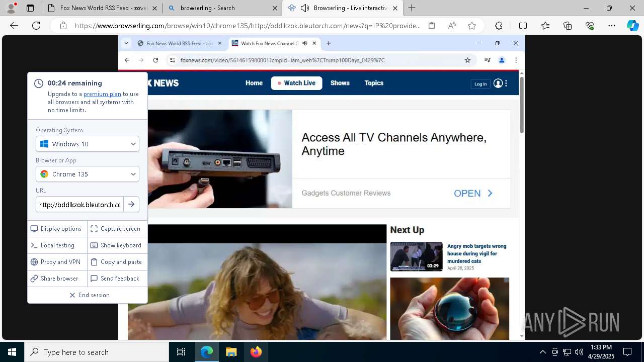Open Angry mob targets wrong house video thumbnail
The image size is (644, 362).
[x=417, y=256]
